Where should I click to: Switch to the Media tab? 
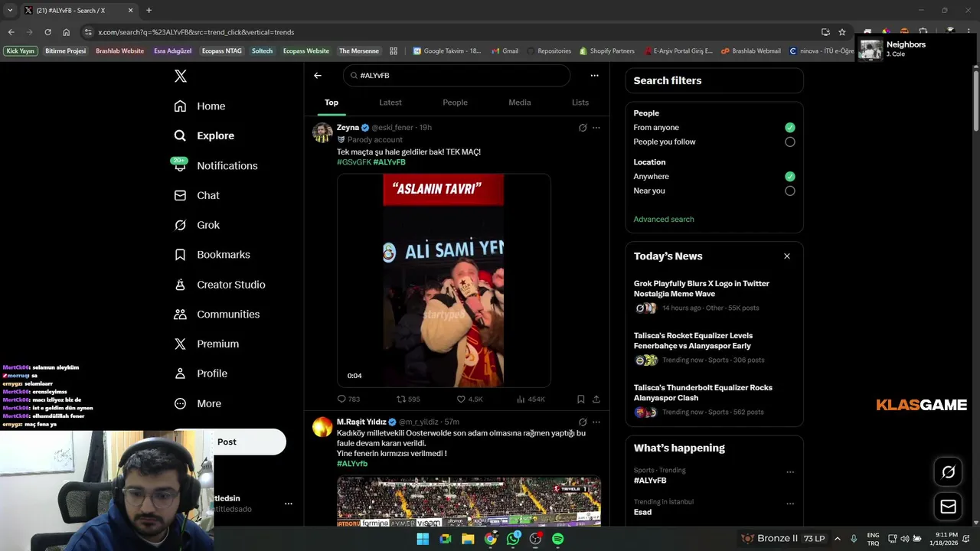coord(520,103)
